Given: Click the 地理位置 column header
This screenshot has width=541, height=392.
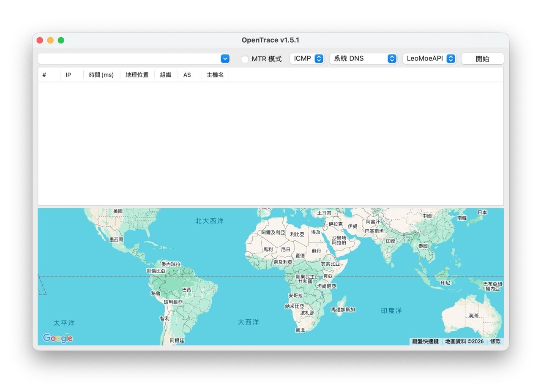Looking at the screenshot, I should click(137, 75).
